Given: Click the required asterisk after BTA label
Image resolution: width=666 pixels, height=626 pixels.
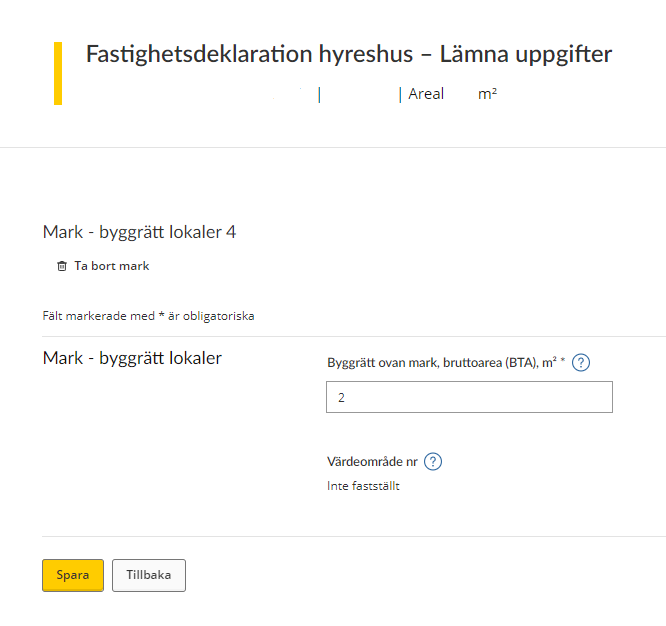Looking at the screenshot, I should (563, 361).
